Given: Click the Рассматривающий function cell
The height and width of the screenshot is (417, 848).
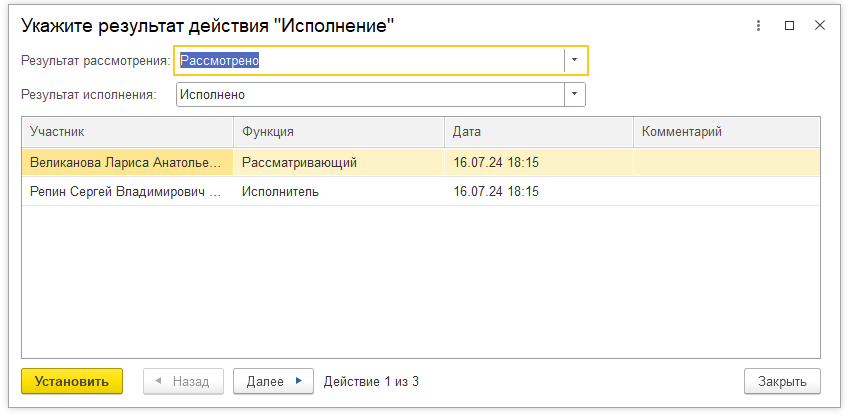Looking at the screenshot, I should pyautogui.click(x=338, y=162).
